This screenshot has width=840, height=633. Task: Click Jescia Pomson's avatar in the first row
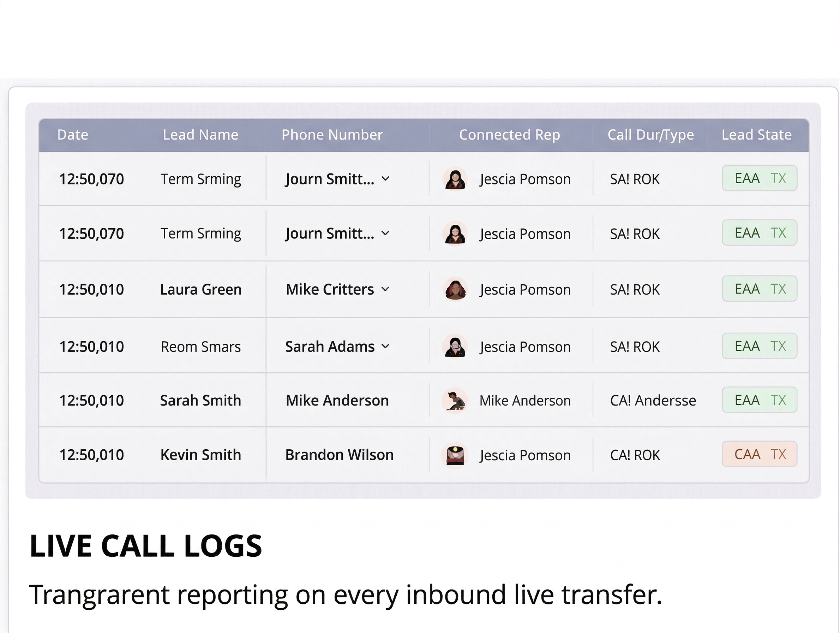click(455, 179)
